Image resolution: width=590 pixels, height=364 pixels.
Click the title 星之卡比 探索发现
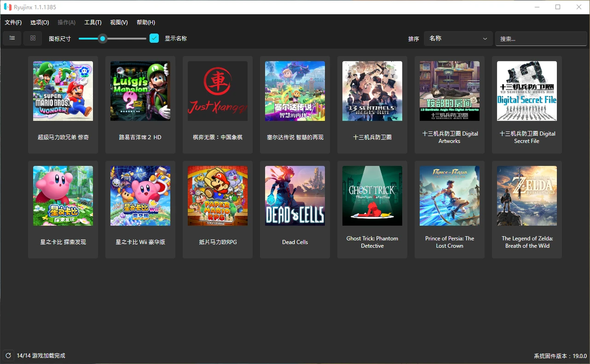[x=63, y=242]
